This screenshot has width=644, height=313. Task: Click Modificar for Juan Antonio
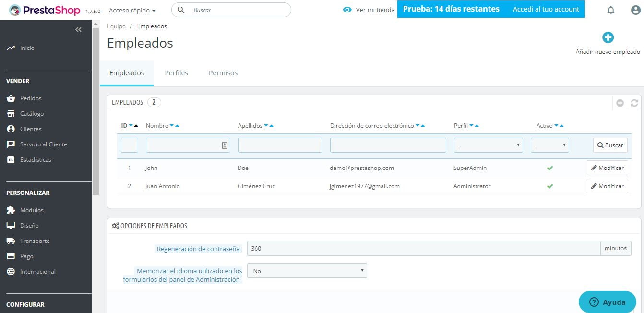607,186
